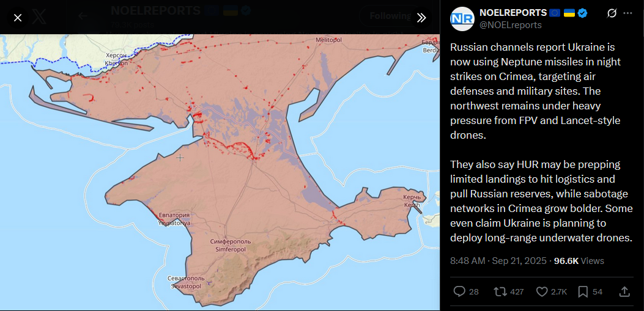Click the Grok explain post icon
The width and height of the screenshot is (644, 311).
click(x=612, y=13)
